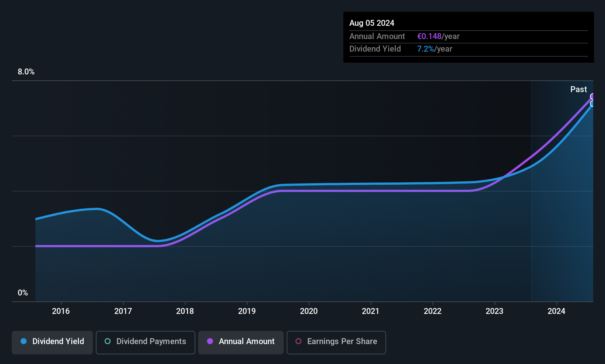Screen dimensions: 605x364
Task: Click the 2016 x-axis label
Action: tap(61, 311)
